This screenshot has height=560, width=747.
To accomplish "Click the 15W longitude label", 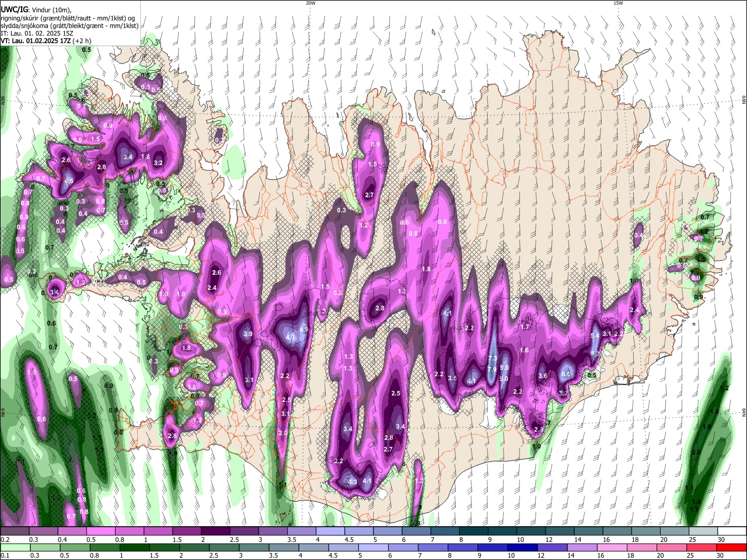I will pyautogui.click(x=618, y=3).
